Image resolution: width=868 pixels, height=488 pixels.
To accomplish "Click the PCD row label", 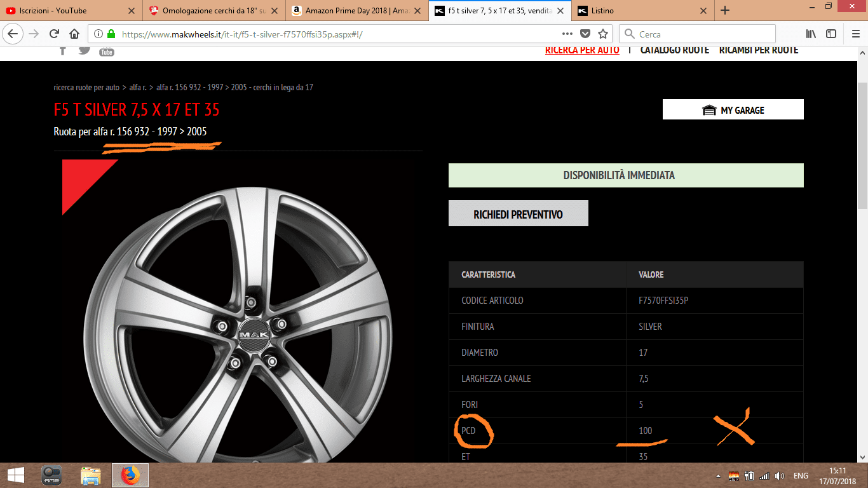I will [469, 431].
